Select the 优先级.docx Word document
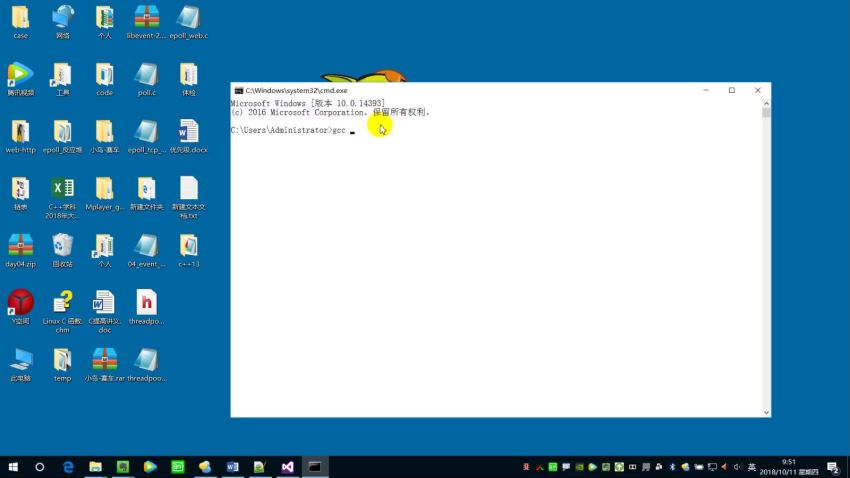 189,136
